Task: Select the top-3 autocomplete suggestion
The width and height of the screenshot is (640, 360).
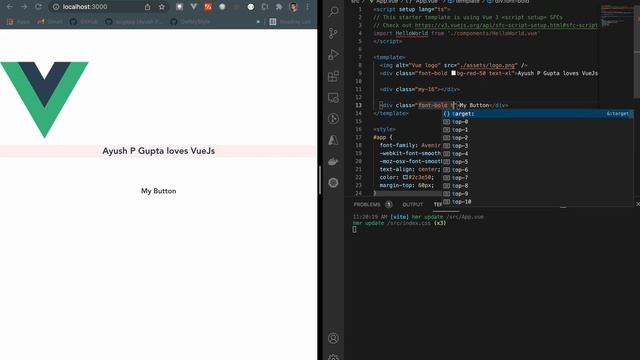Action: [x=538, y=146]
